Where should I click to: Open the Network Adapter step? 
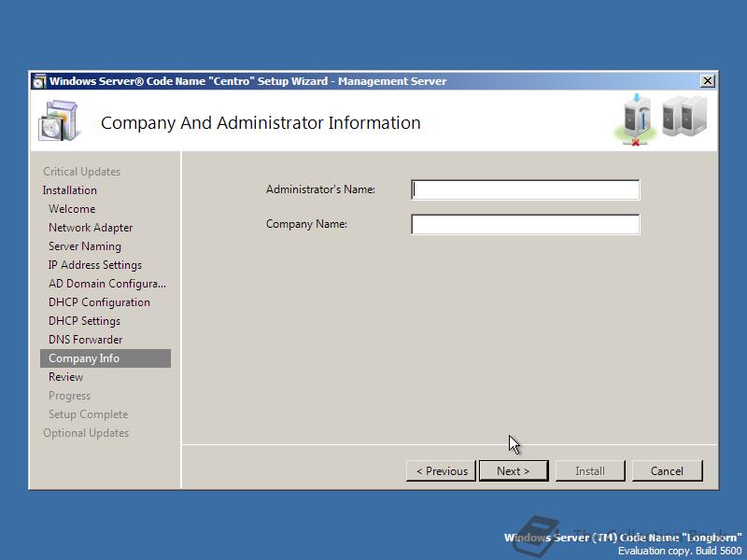click(88, 227)
